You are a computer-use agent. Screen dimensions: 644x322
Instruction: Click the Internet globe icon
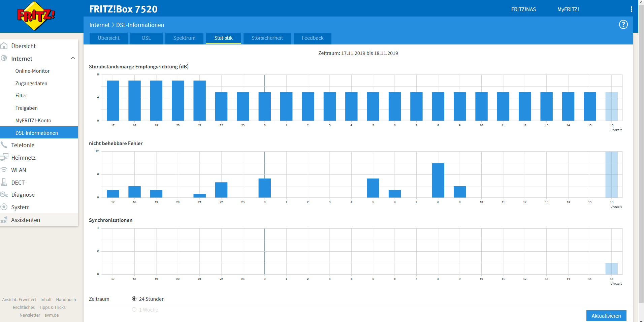coord(4,58)
